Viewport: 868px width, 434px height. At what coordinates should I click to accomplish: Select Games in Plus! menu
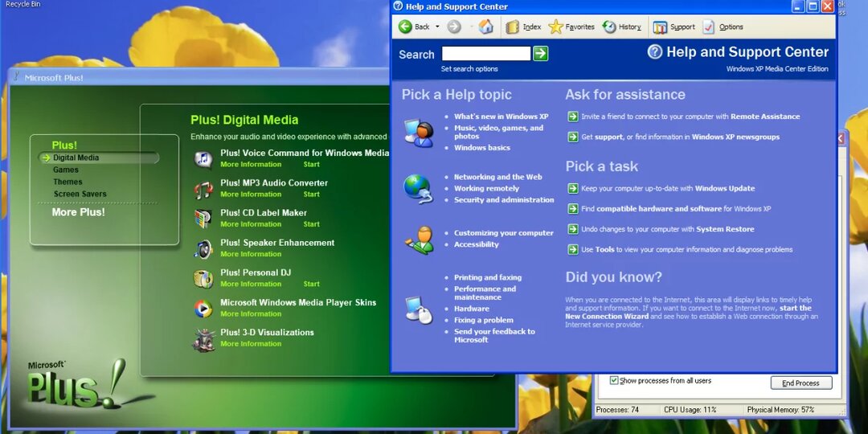66,170
